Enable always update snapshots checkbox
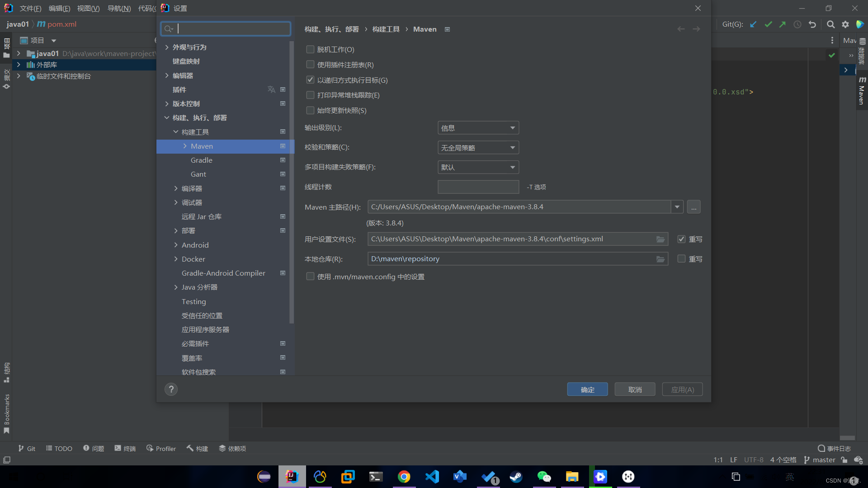This screenshot has height=488, width=868. (x=310, y=110)
